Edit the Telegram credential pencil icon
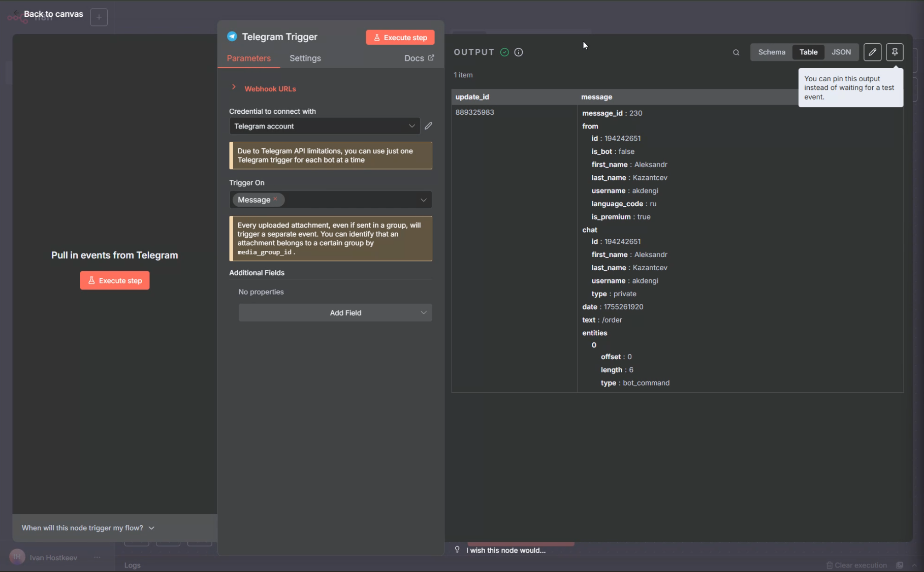Screen dimensions: 924x572 (428, 126)
